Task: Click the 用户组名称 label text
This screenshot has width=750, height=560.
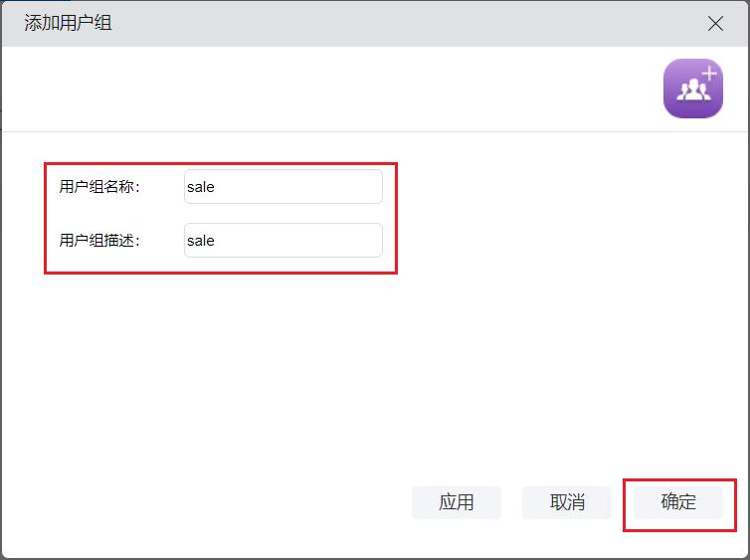Action: pos(99,187)
